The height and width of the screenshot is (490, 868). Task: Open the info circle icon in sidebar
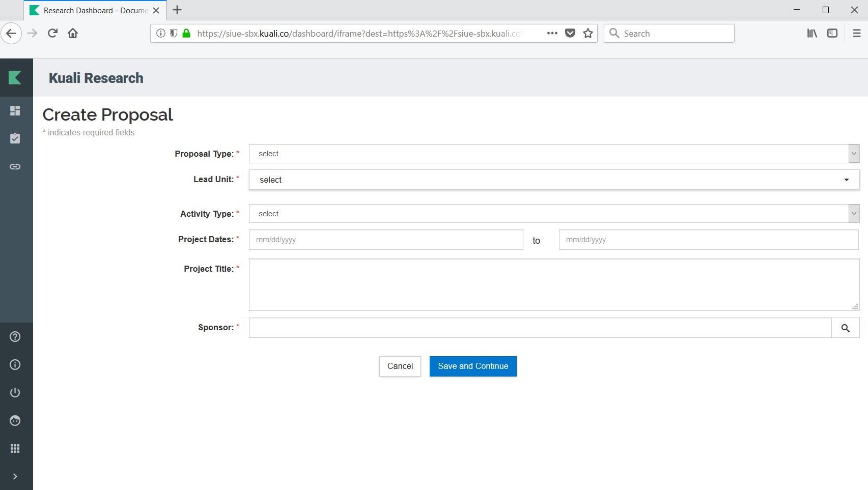tap(15, 365)
